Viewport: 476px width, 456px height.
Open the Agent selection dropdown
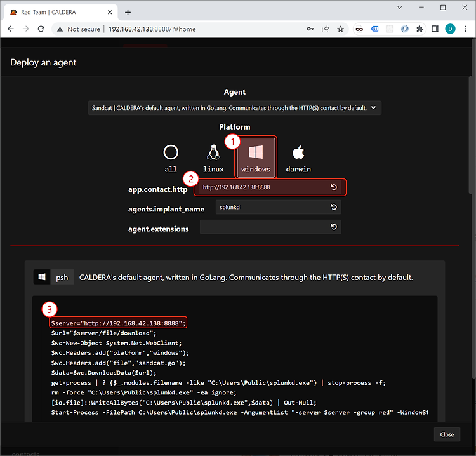click(x=234, y=108)
